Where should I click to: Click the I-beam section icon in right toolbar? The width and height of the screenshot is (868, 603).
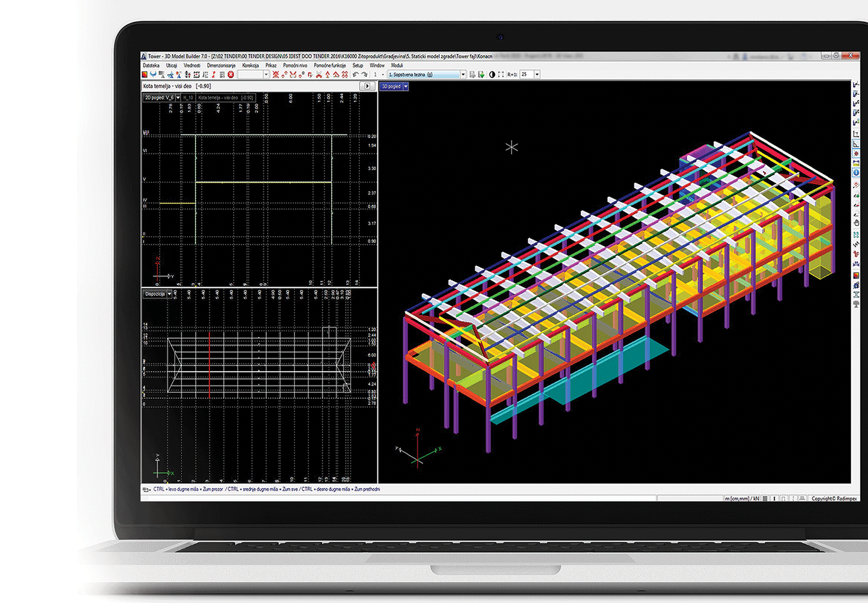856,295
